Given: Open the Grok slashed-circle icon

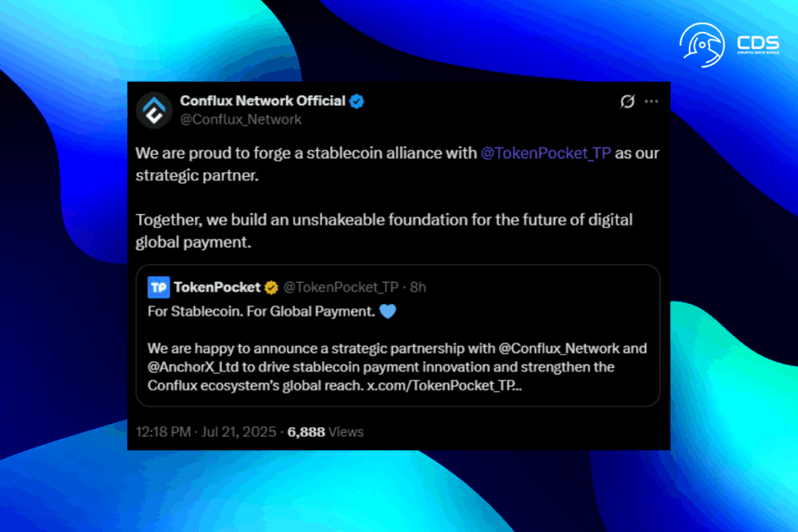Looking at the screenshot, I should point(627,102).
